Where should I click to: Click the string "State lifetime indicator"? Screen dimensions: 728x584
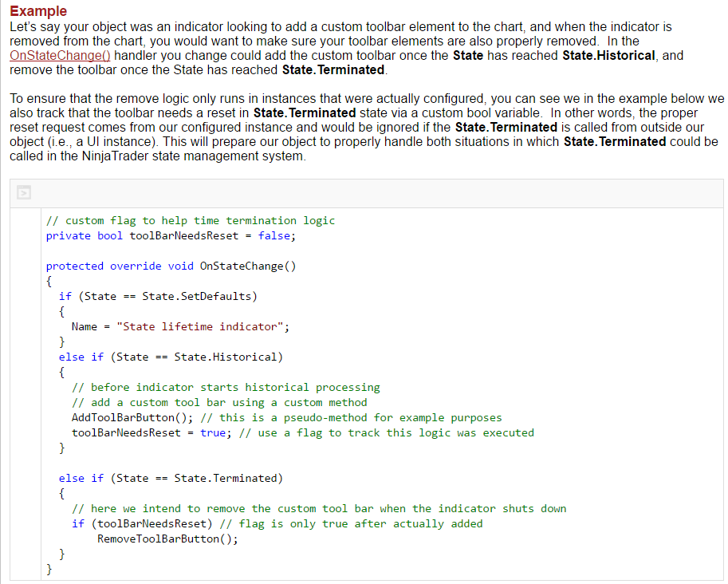pos(199,326)
